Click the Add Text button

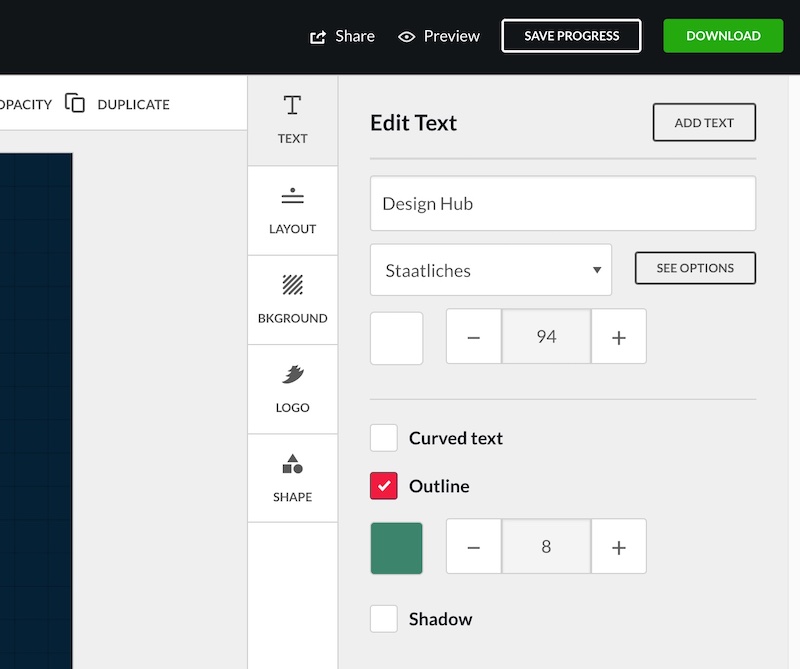click(x=704, y=123)
